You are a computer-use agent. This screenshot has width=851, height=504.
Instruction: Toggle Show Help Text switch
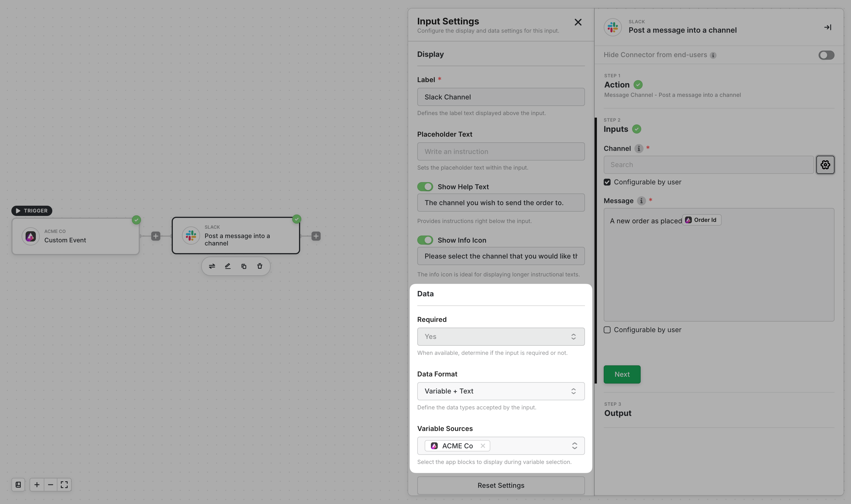click(x=425, y=187)
